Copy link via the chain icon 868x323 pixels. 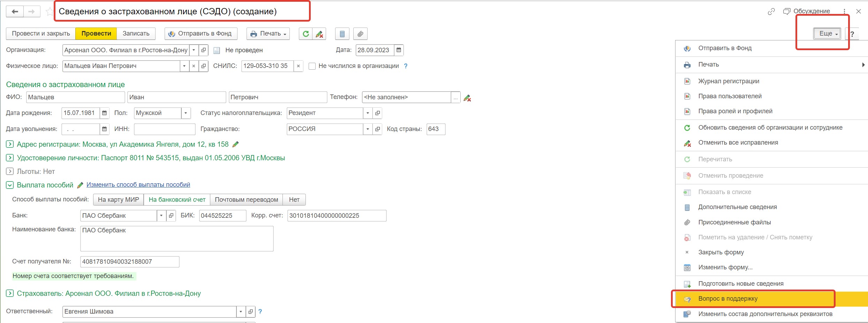pyautogui.click(x=771, y=11)
